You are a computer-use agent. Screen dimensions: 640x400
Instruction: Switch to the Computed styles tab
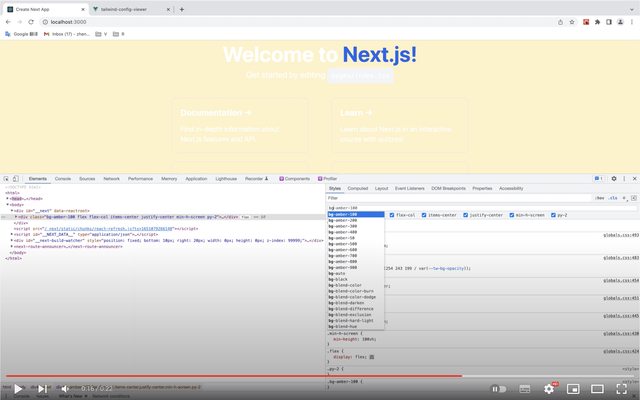[x=358, y=189]
